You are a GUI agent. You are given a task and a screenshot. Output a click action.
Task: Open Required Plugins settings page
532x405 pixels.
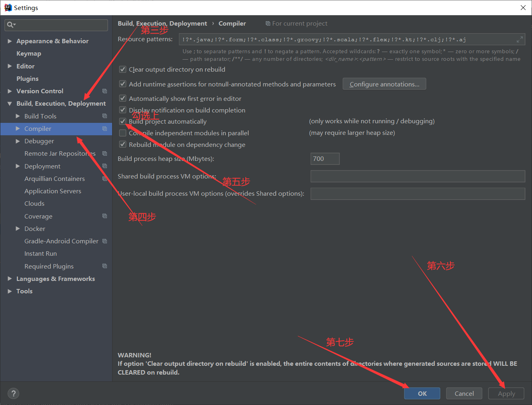click(x=49, y=267)
